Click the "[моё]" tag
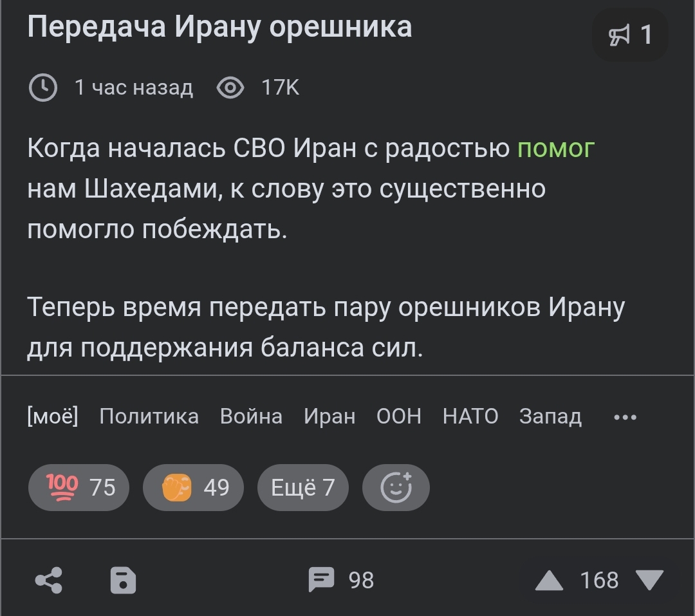Screen dimensions: 695x616 (53, 417)
